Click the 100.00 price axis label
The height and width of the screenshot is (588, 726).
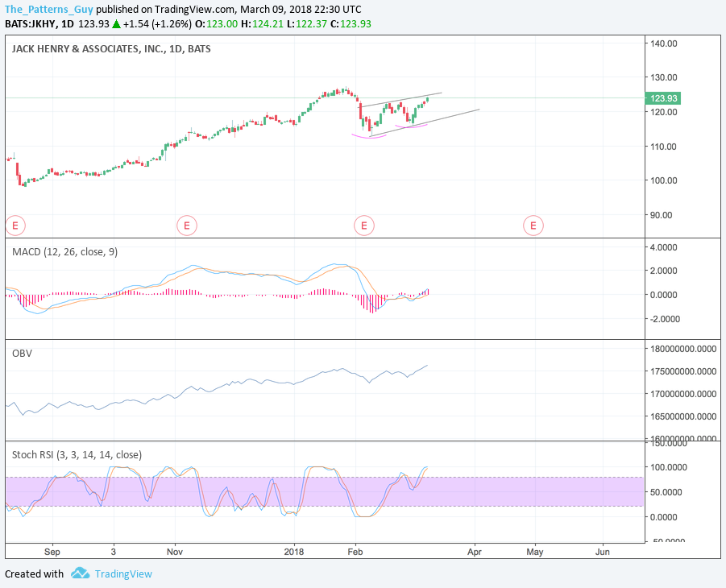click(x=663, y=180)
